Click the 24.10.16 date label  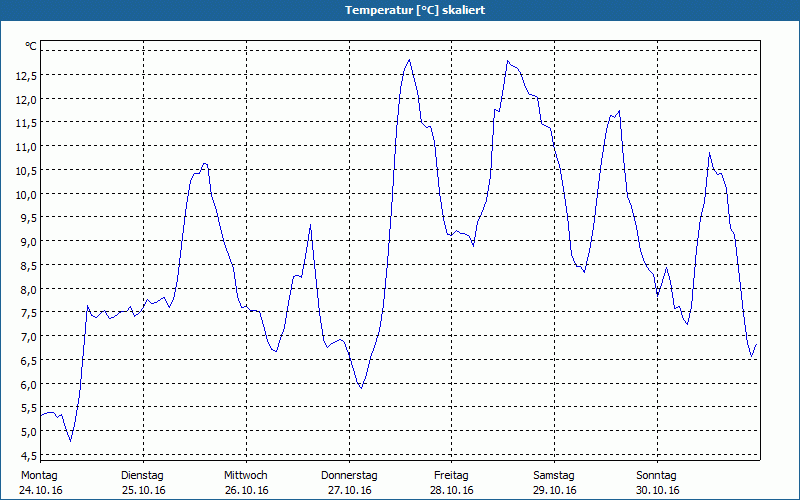point(41,490)
